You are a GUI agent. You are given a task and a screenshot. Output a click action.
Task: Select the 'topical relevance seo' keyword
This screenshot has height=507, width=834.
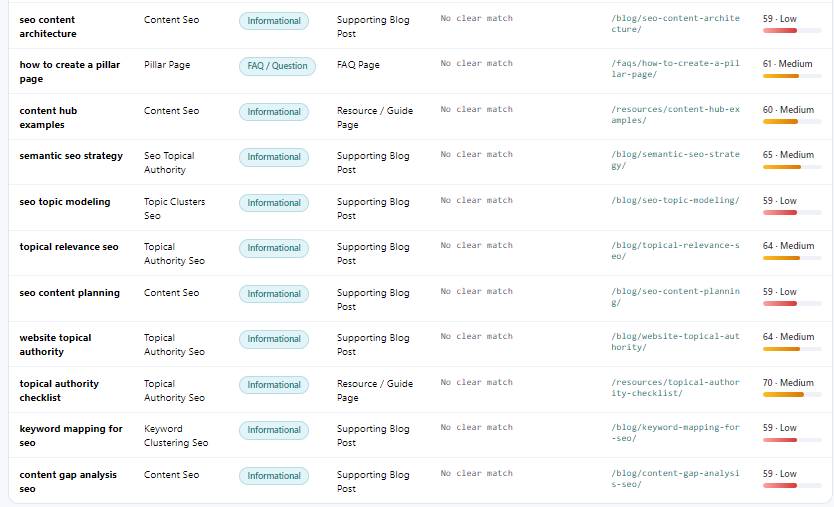(x=69, y=247)
